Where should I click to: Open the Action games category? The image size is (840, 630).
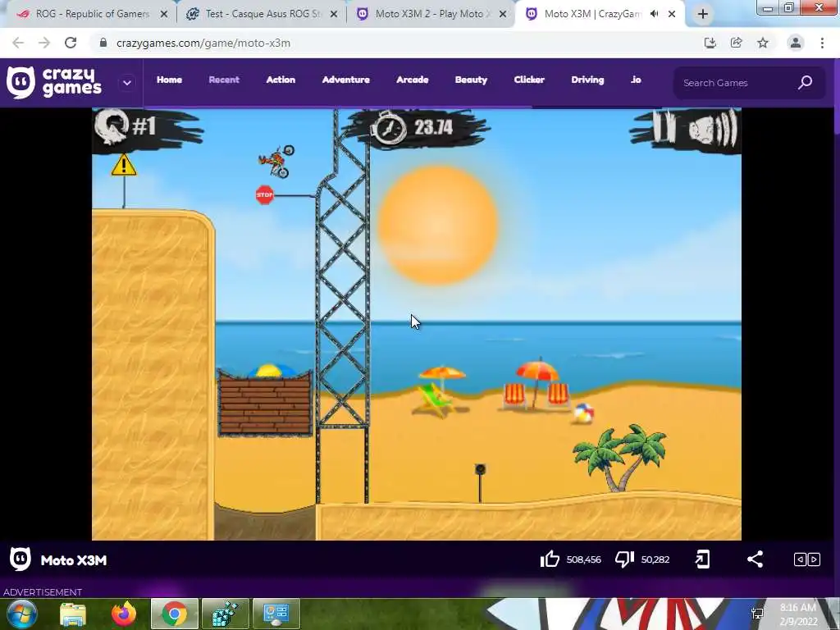click(281, 80)
